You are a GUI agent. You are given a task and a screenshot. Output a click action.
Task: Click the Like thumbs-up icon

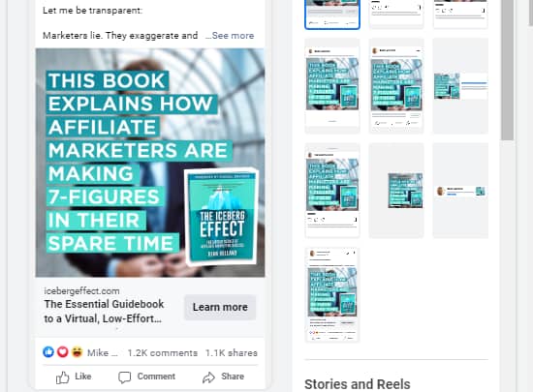click(63, 377)
